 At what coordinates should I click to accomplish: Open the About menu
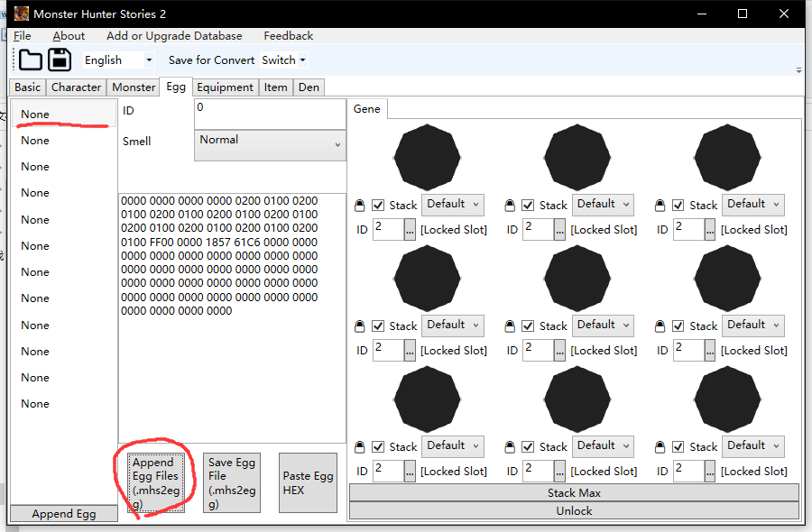69,36
